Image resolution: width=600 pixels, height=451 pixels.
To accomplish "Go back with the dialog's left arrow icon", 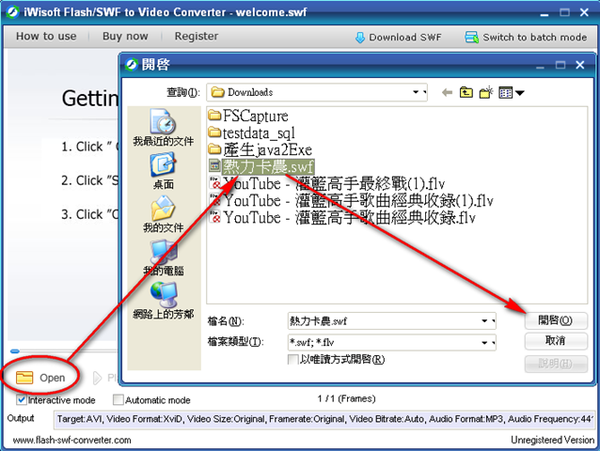I will tap(447, 93).
